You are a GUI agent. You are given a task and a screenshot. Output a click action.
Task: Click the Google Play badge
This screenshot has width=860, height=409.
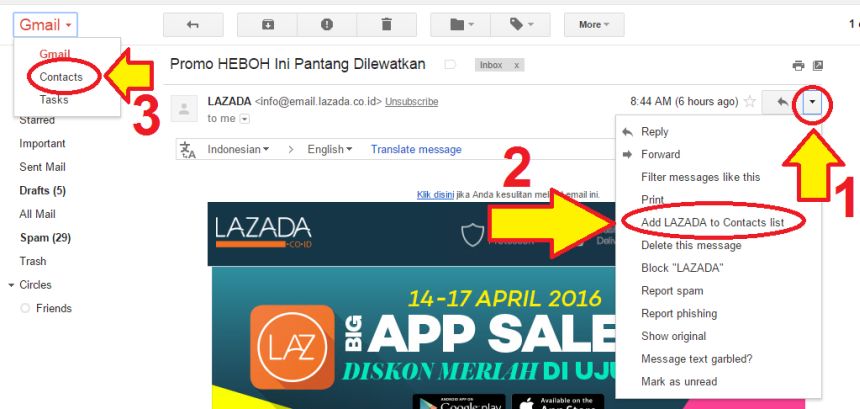tap(460, 401)
